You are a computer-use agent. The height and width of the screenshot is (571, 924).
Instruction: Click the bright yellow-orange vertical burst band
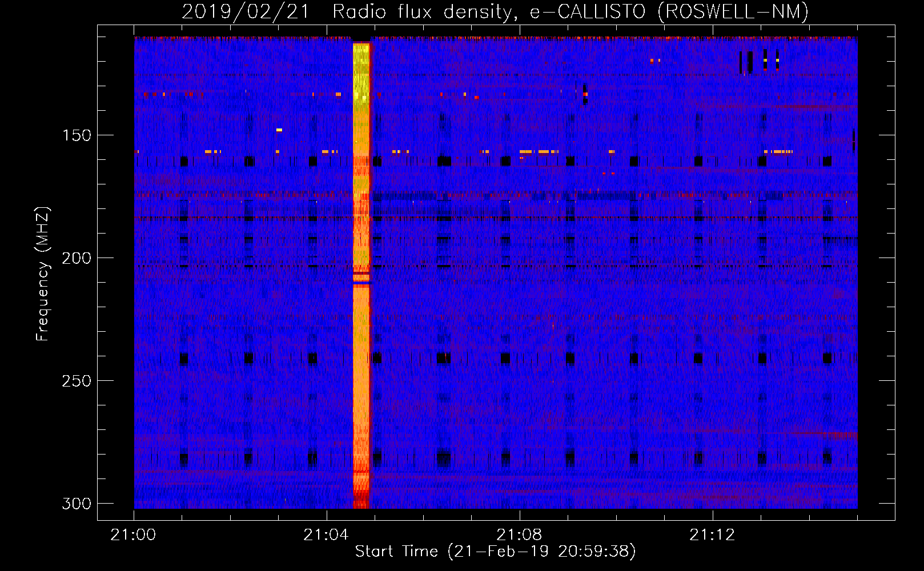pos(361,275)
